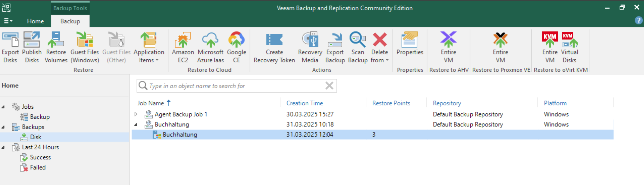Screen dimensions: 644x185
Task: Click Default Backup Repository in Agent Backup Job row
Action: [468, 114]
